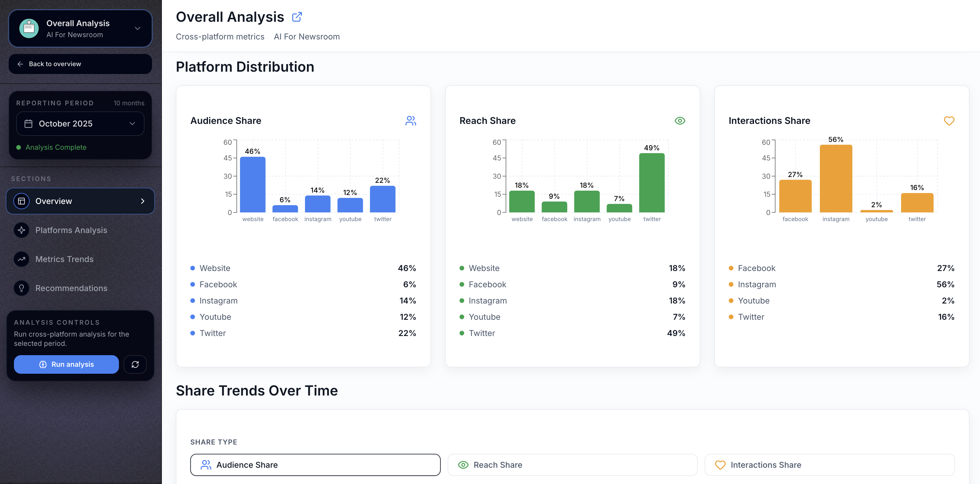Screen dimensions: 980x484
Task: Select Interactions Share under Share Type
Action: (x=830, y=465)
